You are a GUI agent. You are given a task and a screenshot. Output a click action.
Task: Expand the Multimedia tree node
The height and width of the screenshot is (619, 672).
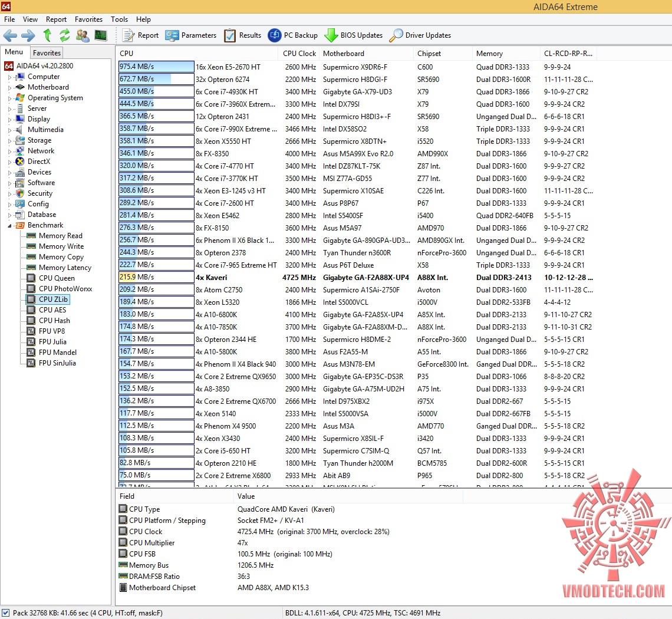[x=9, y=130]
